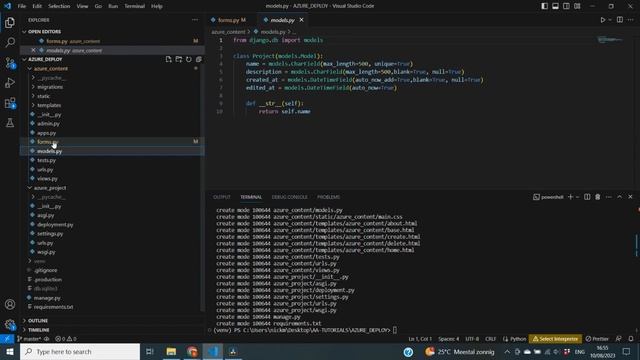Open the Accounts menu icon
640x360 pixels.
tap(10, 304)
